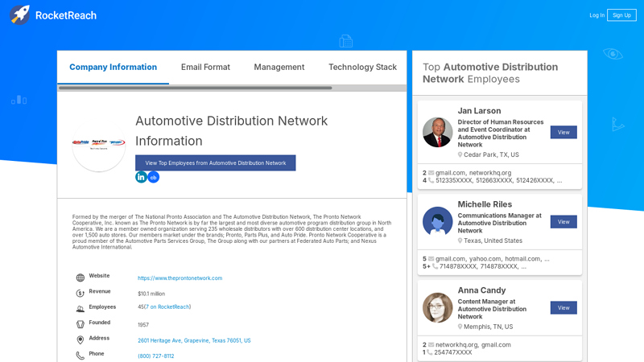Open the LinkedIn profile icon
The height and width of the screenshot is (362, 644).
[x=141, y=177]
